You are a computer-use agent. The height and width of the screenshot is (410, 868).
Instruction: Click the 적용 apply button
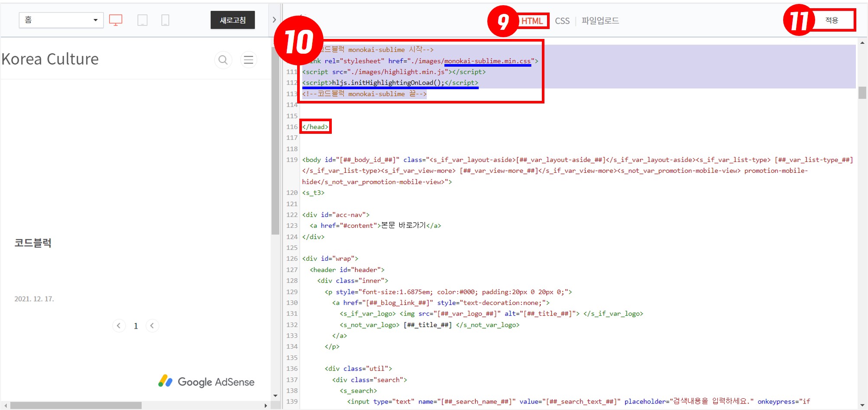(x=832, y=20)
